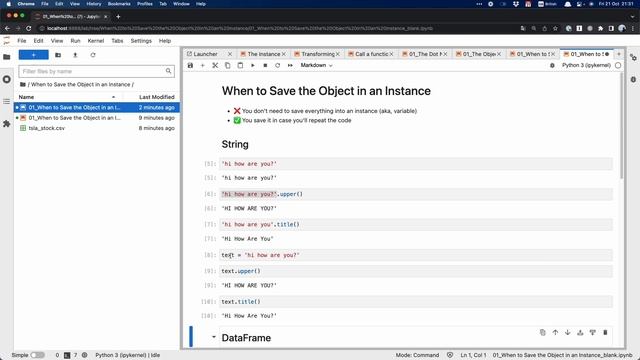Viewport: 640px width, 360px height.
Task: Bookmark this page with the star icon
Action: point(555,28)
